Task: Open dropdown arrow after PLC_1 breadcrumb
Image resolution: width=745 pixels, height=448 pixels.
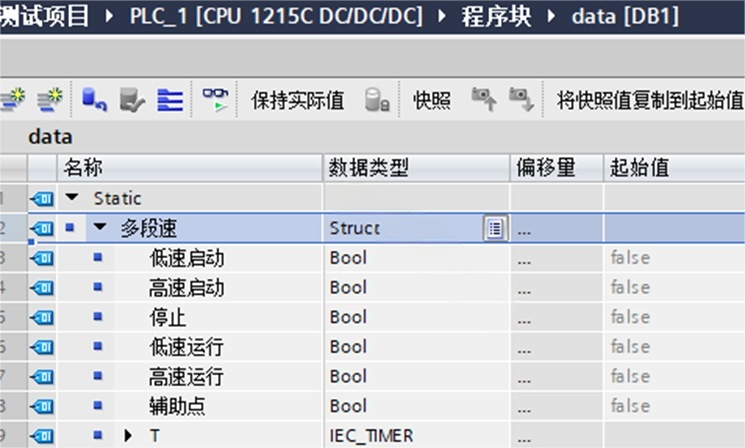Action: tap(442, 16)
